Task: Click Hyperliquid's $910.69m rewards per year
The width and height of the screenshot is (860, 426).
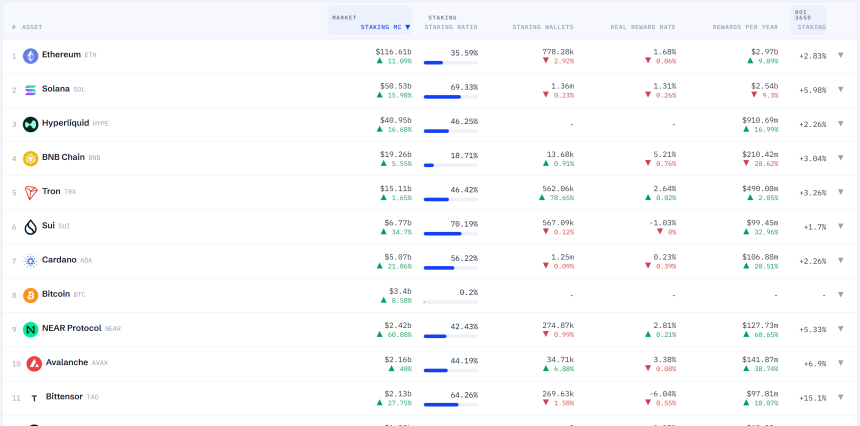Action: pyautogui.click(x=760, y=120)
